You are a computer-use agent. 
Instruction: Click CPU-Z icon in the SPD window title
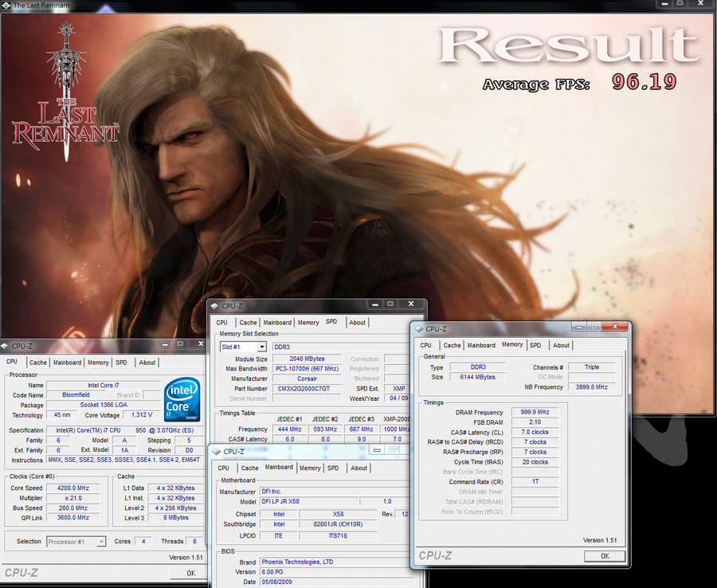pyautogui.click(x=215, y=306)
